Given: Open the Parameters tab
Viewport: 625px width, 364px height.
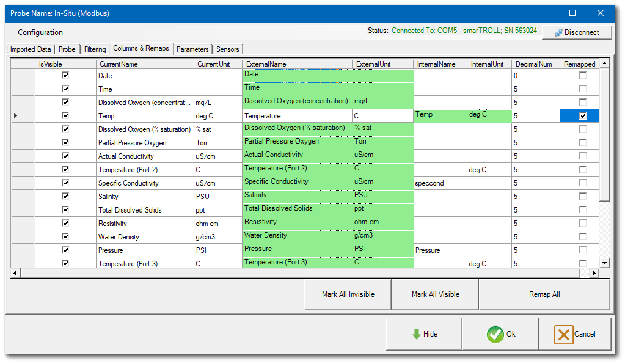Looking at the screenshot, I should (x=192, y=49).
